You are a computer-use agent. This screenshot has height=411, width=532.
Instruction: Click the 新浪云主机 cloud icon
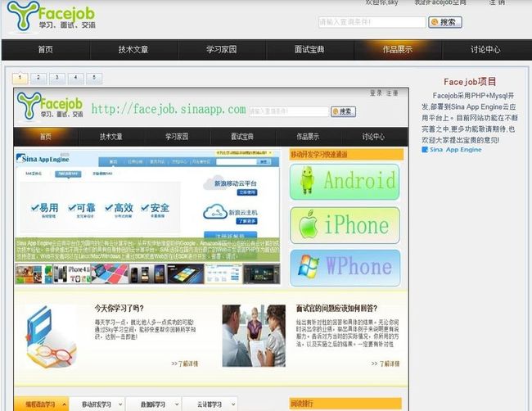(x=214, y=212)
